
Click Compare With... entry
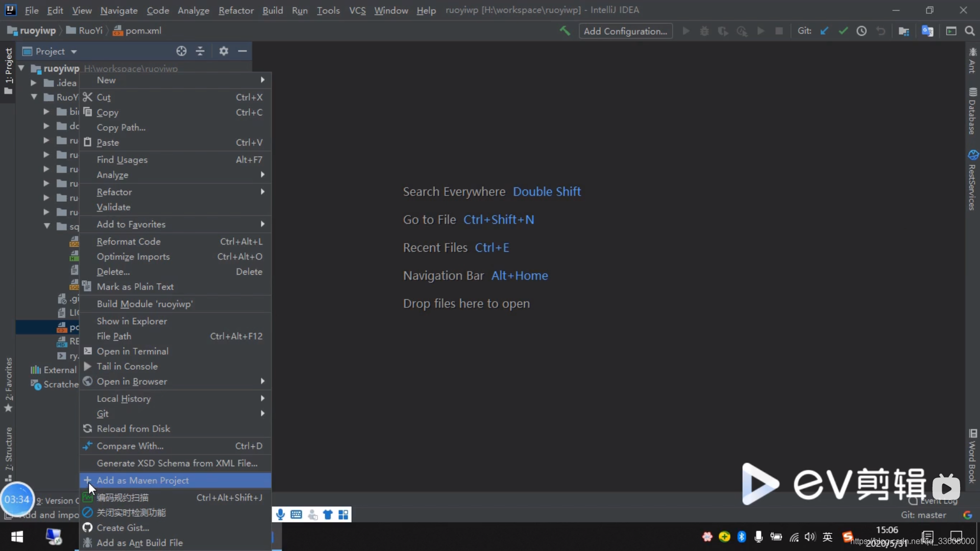click(x=176, y=446)
